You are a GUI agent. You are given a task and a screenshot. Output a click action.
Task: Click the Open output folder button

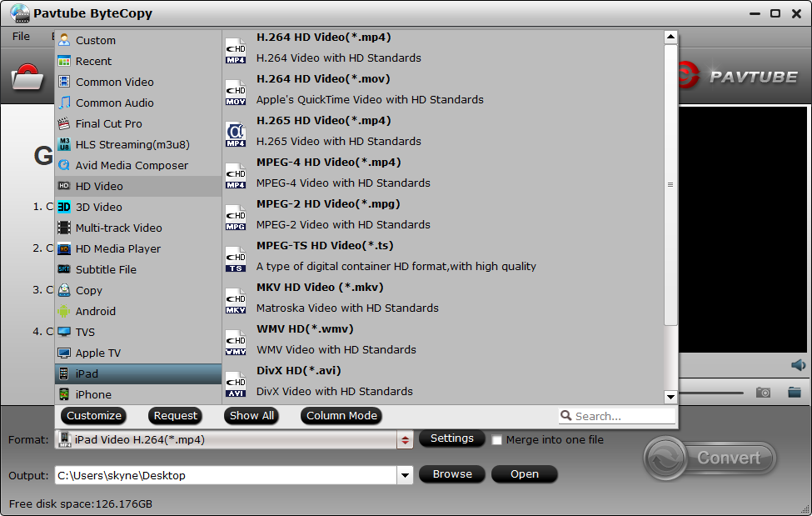click(x=525, y=474)
